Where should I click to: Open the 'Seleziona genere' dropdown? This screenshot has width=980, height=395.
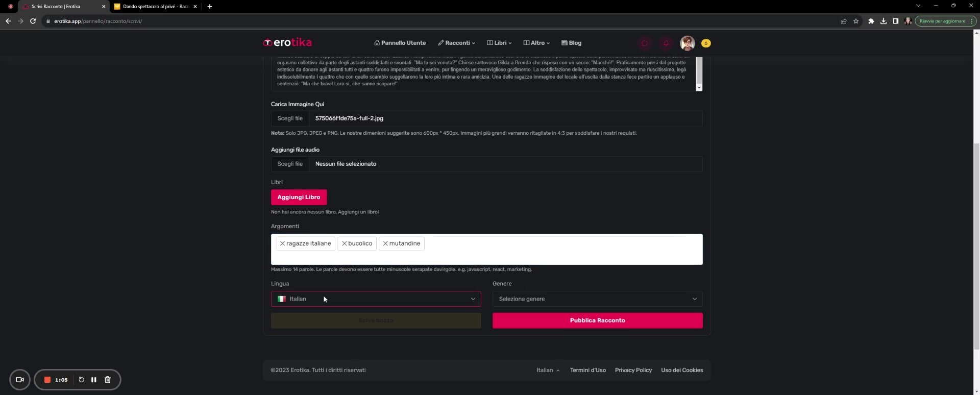pos(597,299)
